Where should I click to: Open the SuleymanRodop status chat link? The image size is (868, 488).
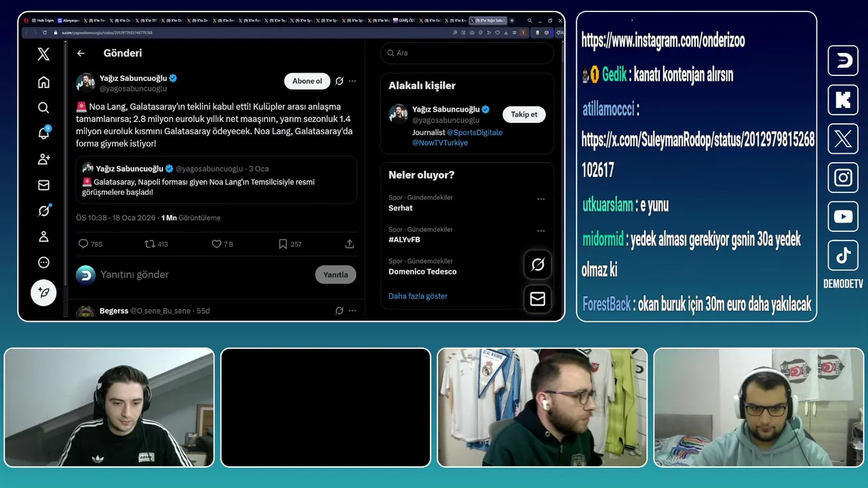[698, 155]
